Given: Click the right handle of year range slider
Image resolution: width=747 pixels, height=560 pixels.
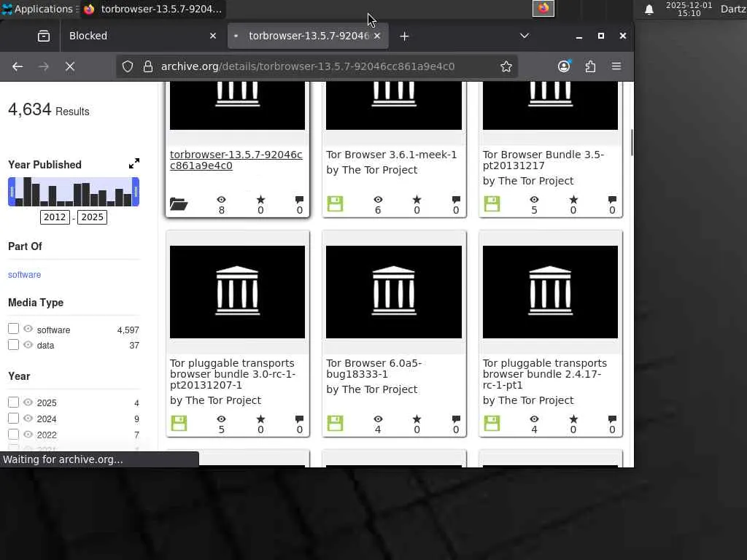Looking at the screenshot, I should (x=136, y=192).
